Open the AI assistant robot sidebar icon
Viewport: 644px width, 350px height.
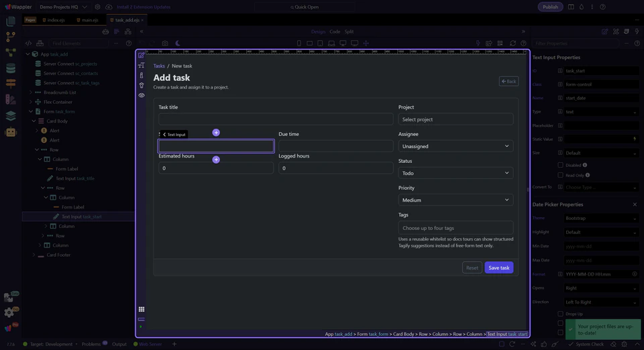pos(11,132)
